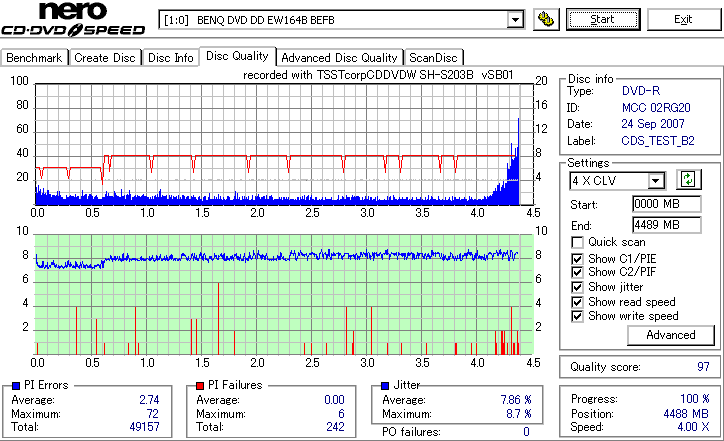
Task: Click the Nero CD-DVD Speed logo
Action: (x=72, y=19)
